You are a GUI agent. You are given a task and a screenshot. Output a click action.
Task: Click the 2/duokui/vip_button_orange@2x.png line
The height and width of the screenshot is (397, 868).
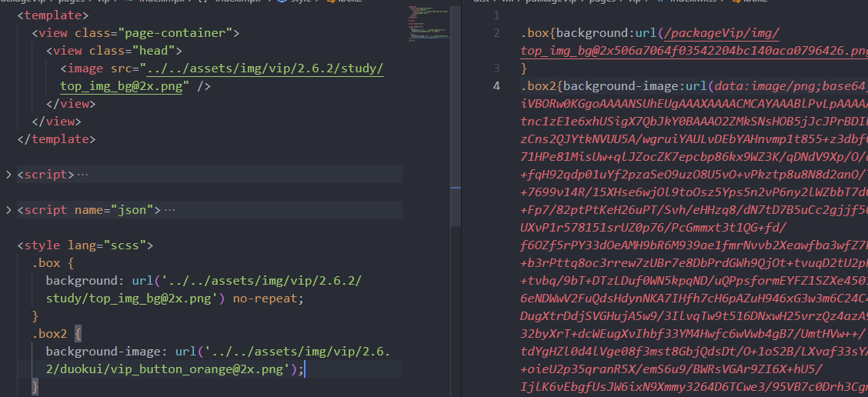pos(175,370)
